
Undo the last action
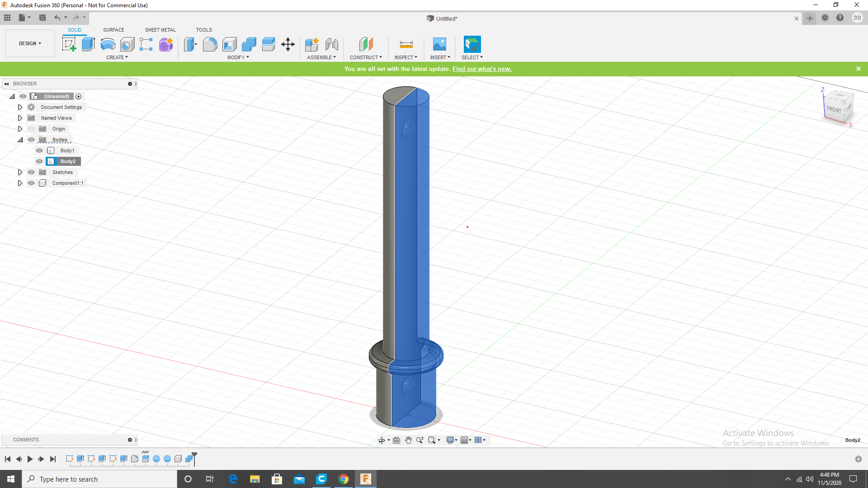[57, 18]
